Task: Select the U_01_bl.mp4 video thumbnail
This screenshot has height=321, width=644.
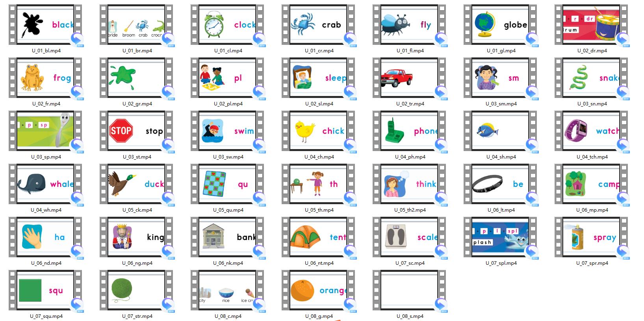Action: click(45, 24)
